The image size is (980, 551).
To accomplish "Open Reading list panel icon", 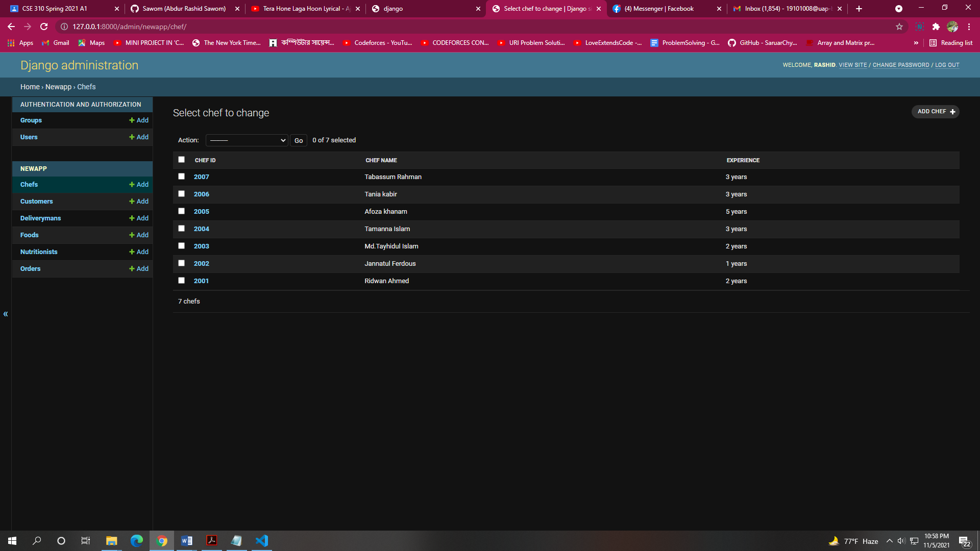I will (933, 43).
